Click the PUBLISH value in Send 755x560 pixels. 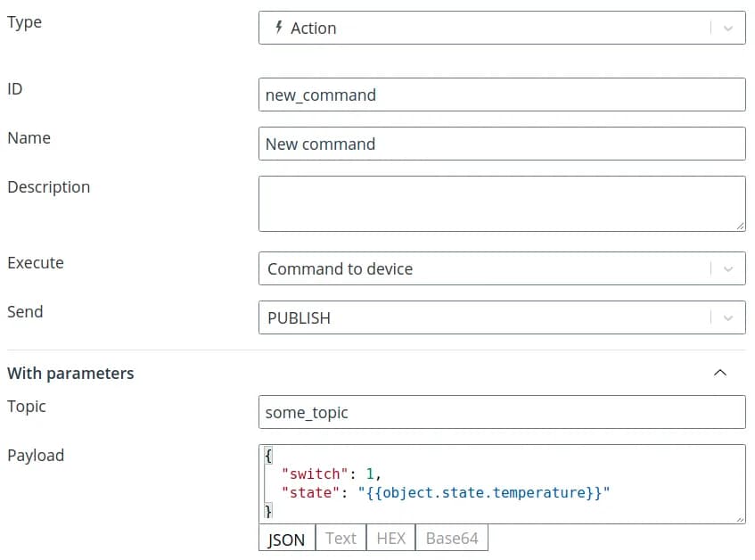tap(299, 317)
